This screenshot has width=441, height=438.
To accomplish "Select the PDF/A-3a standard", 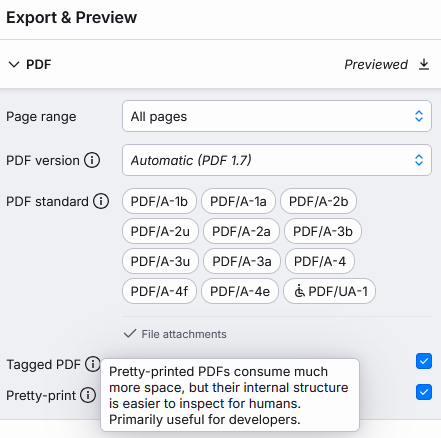I will tap(242, 261).
